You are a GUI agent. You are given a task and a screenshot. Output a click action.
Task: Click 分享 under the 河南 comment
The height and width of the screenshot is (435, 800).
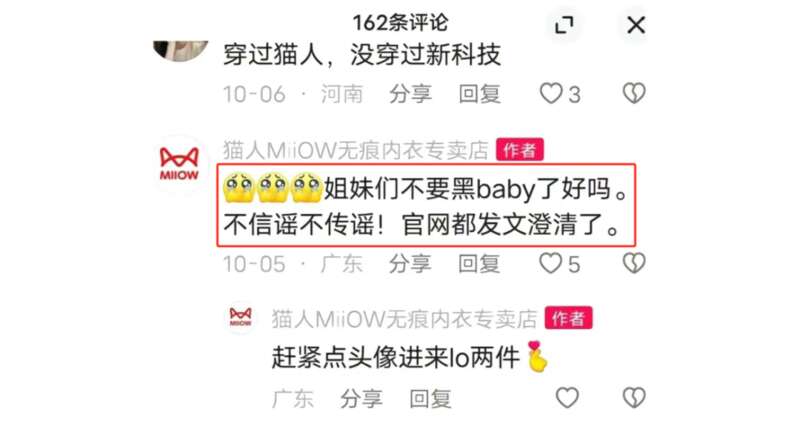411,94
